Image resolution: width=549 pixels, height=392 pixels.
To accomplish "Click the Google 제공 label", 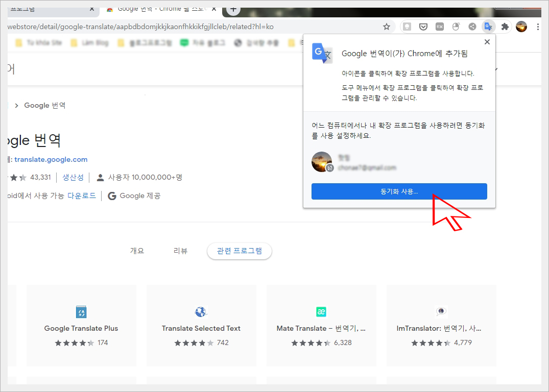I will pyautogui.click(x=140, y=195).
